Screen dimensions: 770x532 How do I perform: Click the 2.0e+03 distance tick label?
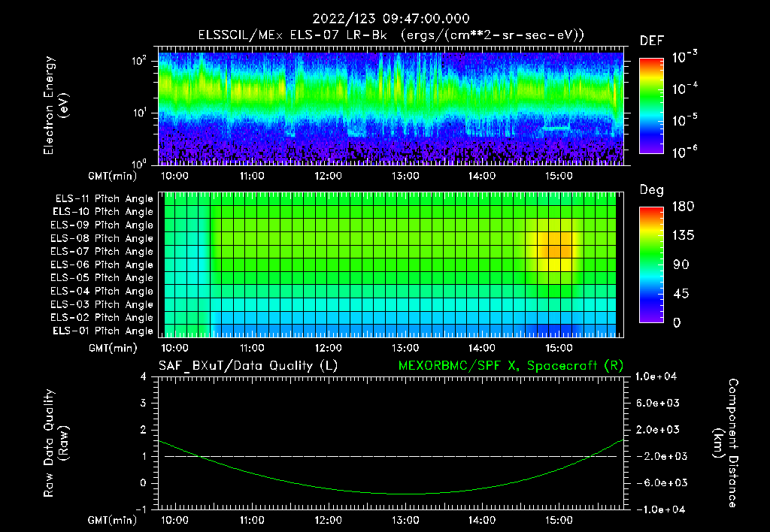point(658,429)
